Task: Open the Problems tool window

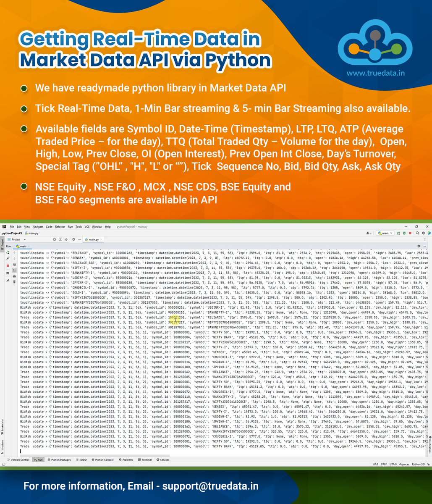Action: click(126, 460)
